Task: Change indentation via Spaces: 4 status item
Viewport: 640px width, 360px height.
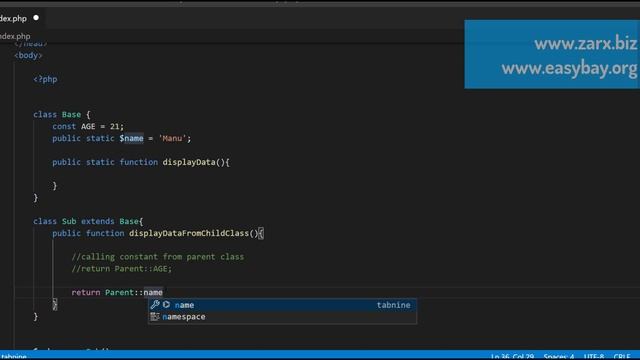Action: pyautogui.click(x=559, y=356)
